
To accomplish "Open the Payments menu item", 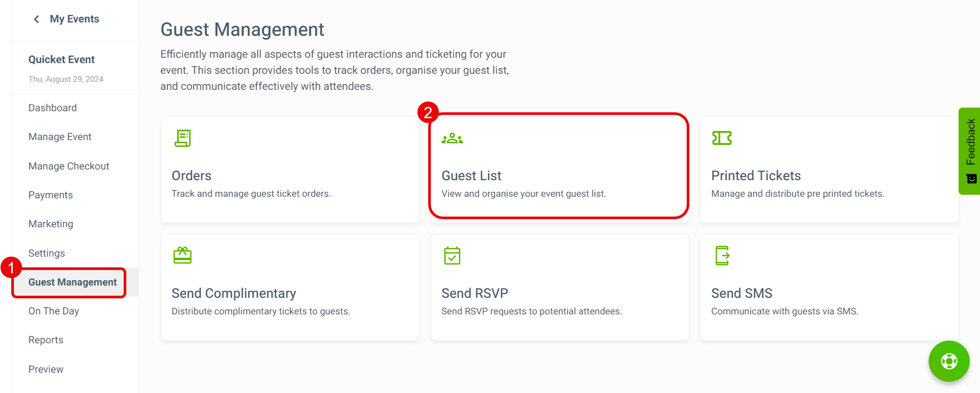I will pyautogui.click(x=51, y=195).
